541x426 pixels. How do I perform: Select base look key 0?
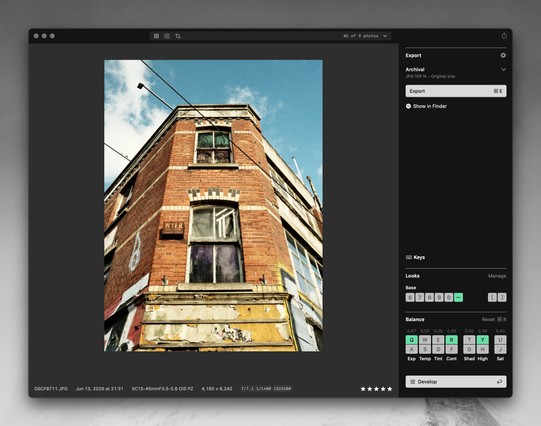pyautogui.click(x=449, y=297)
